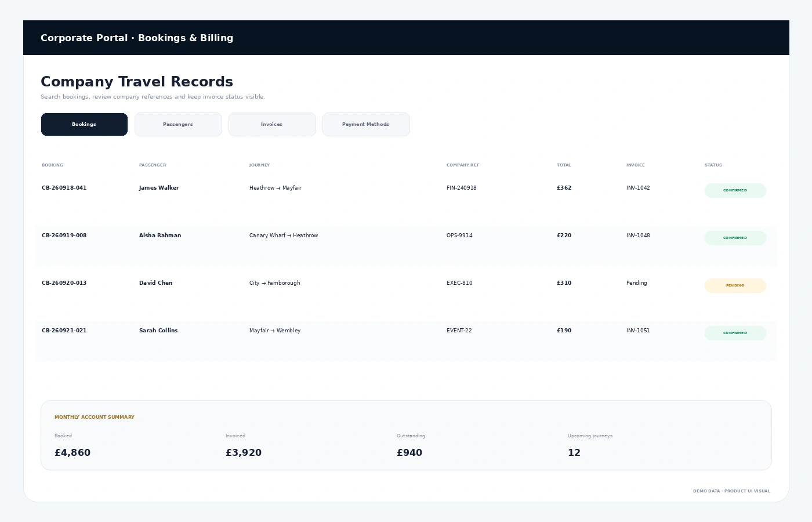Click booking CB-260921-021
The height and width of the screenshot is (522, 812).
point(64,331)
